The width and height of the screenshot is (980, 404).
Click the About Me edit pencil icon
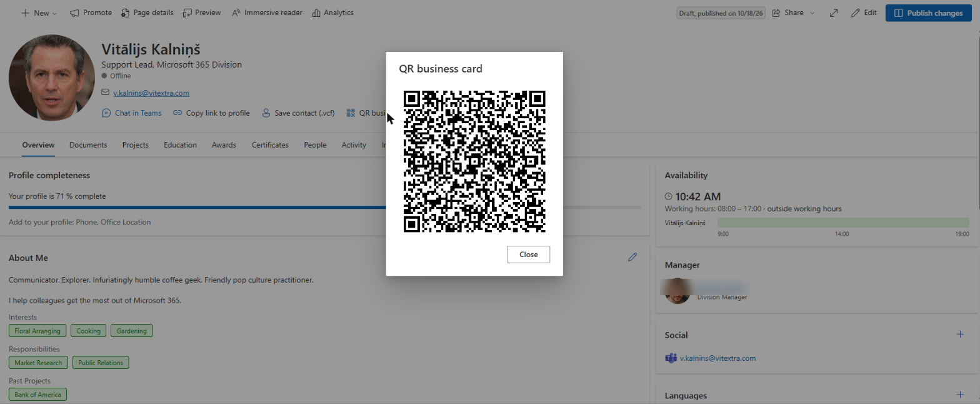(x=632, y=257)
